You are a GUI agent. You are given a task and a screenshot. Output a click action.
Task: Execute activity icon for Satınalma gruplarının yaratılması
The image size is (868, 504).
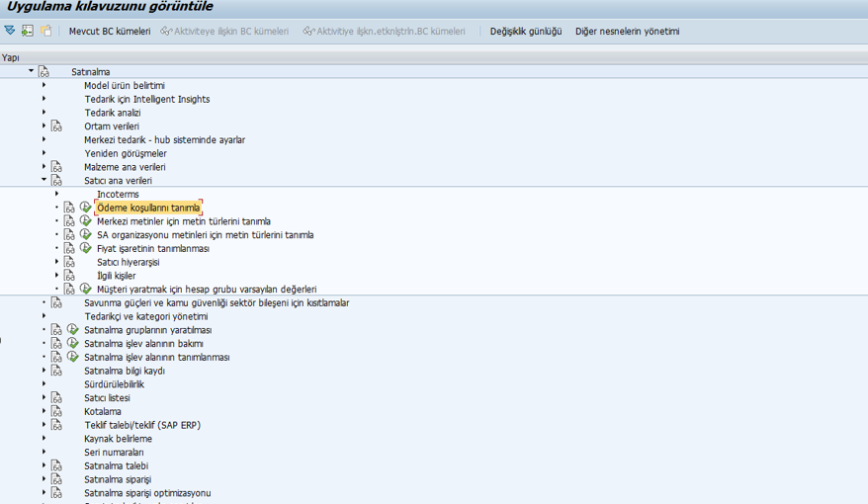(x=72, y=330)
